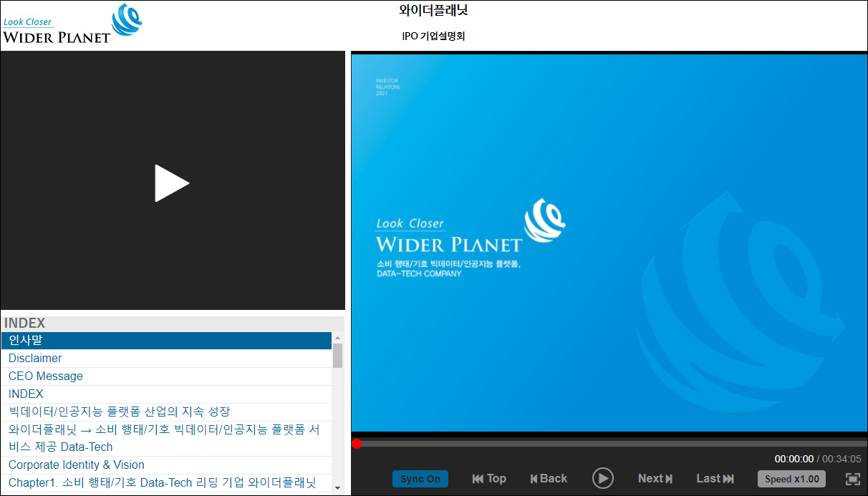Screen dimensions: 868x496
Task: Go Back one slide
Action: (x=549, y=479)
